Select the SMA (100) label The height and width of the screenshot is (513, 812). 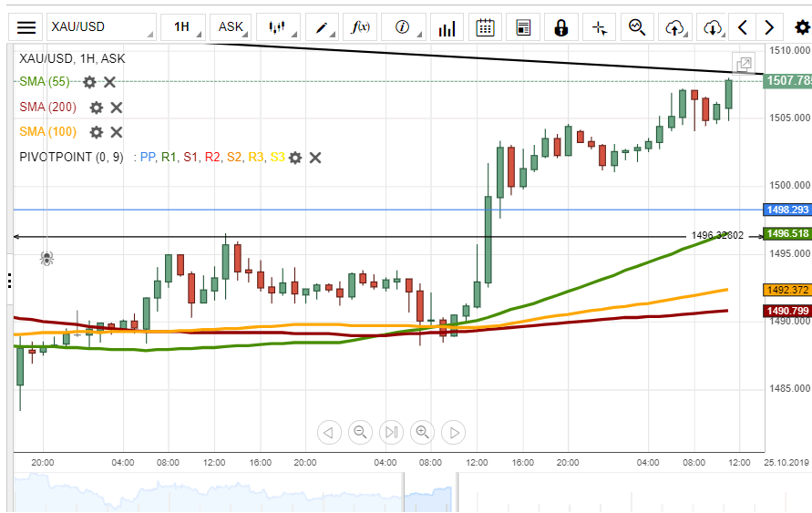(x=47, y=132)
